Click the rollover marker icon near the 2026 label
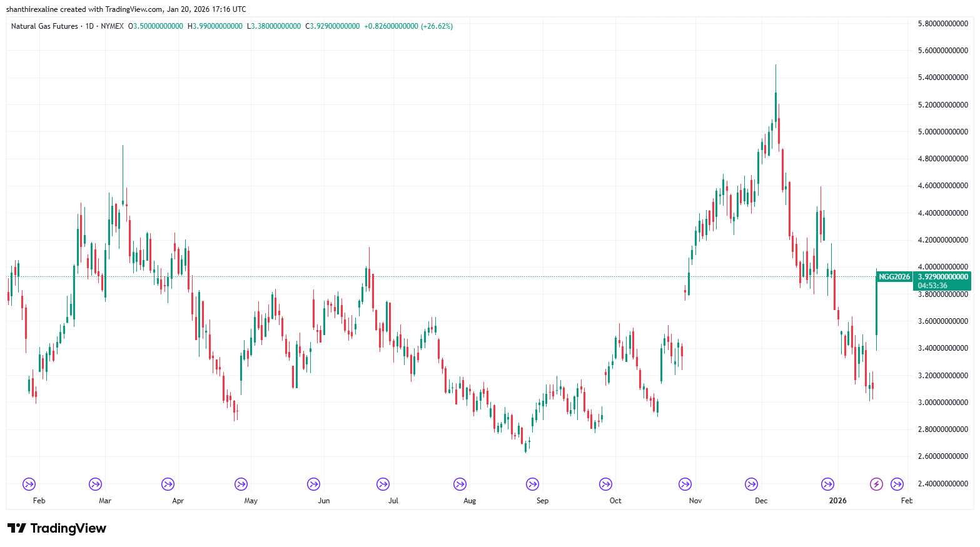The height and width of the screenshot is (547, 980). 827,484
